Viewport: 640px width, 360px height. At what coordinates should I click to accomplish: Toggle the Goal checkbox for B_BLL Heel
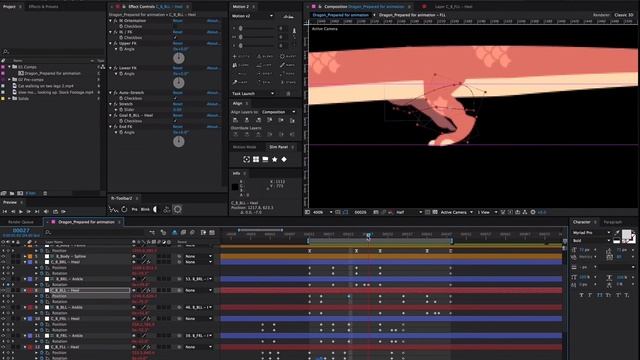tap(176, 121)
